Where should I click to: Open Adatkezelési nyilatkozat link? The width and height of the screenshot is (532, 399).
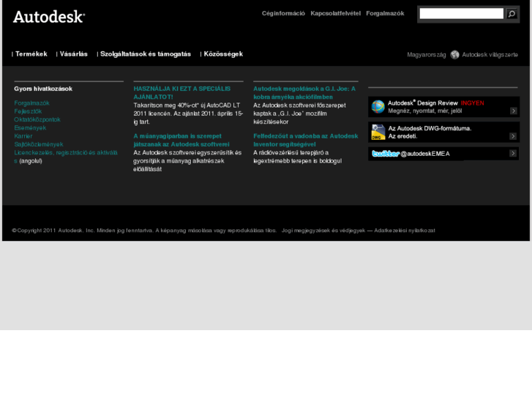(x=405, y=231)
